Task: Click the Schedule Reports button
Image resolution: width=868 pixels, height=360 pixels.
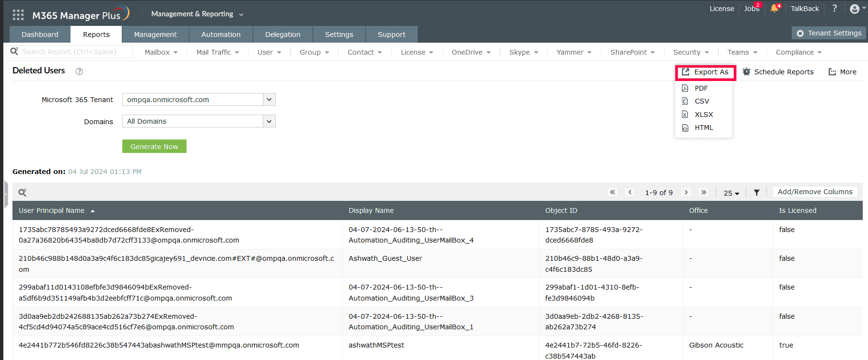Action: click(x=778, y=72)
